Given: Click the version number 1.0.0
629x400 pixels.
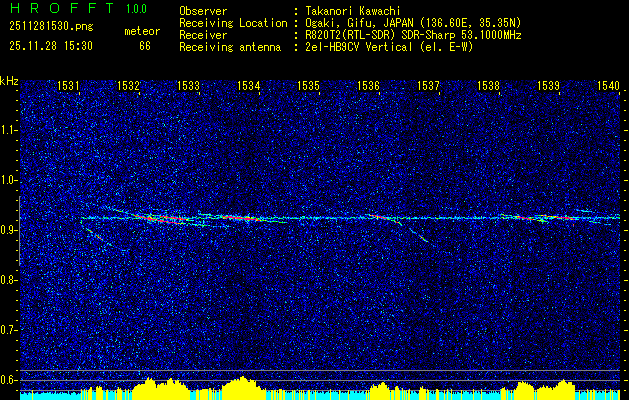Looking at the screenshot, I should pyautogui.click(x=135, y=9).
